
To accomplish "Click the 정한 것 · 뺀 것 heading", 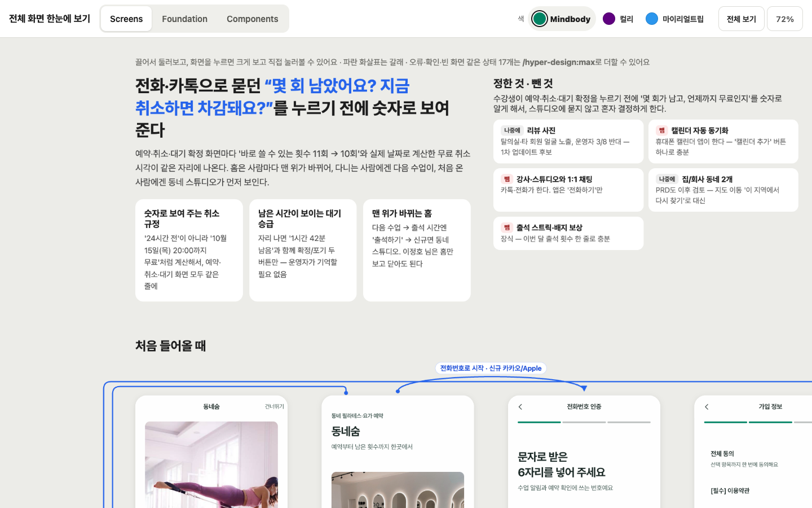I will [523, 84].
